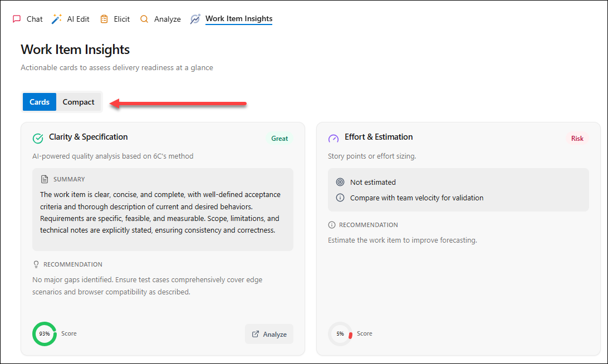The width and height of the screenshot is (608, 364).
Task: Click the lightbulb icon beside Clarity RECOMMENDATION
Action: [36, 264]
